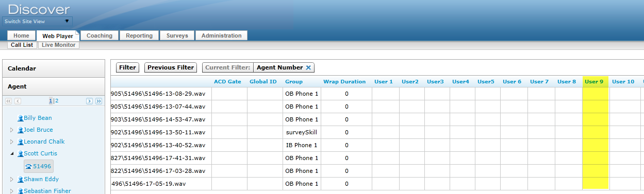Click the first page pagination arrow
Viewport: 644px width, 194px height.
coord(8,101)
